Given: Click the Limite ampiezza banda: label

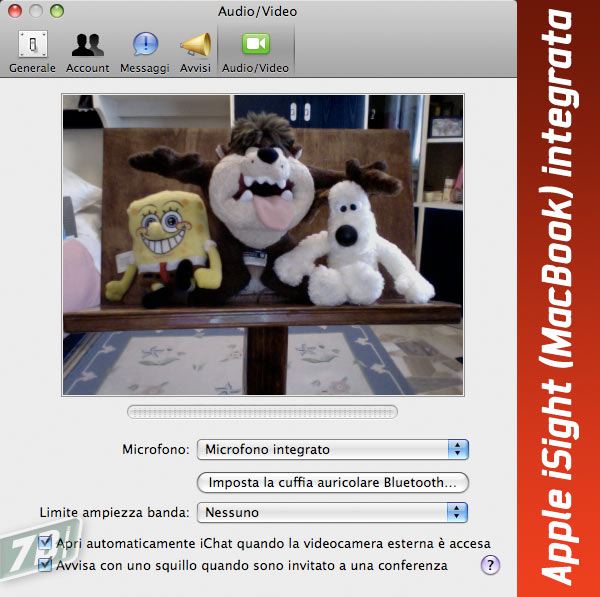Looking at the screenshot, I should pyautogui.click(x=114, y=512).
